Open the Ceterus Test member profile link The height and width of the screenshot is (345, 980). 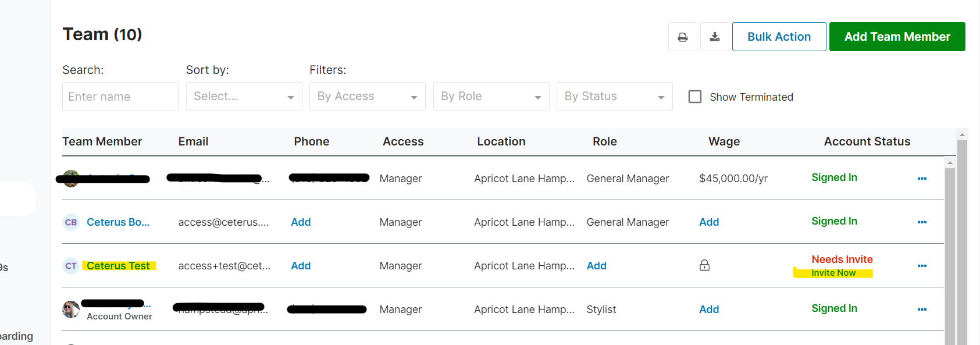pyautogui.click(x=118, y=266)
